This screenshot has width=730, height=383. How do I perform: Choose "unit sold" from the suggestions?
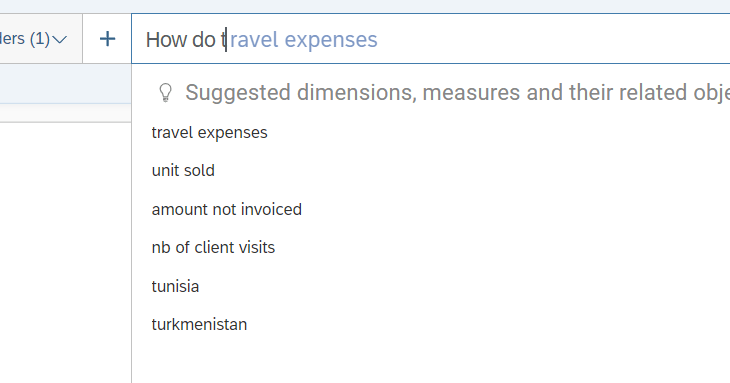183,170
